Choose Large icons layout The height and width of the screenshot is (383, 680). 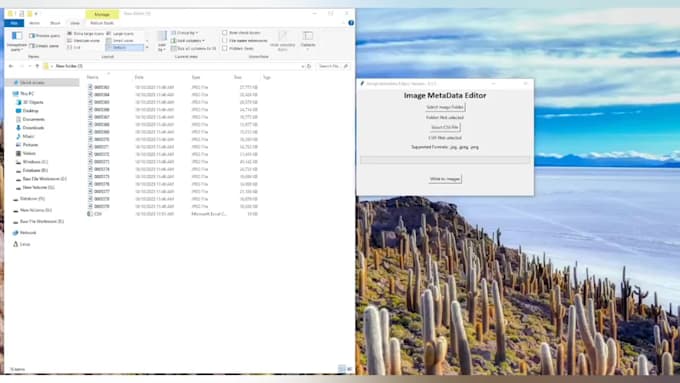[x=120, y=33]
